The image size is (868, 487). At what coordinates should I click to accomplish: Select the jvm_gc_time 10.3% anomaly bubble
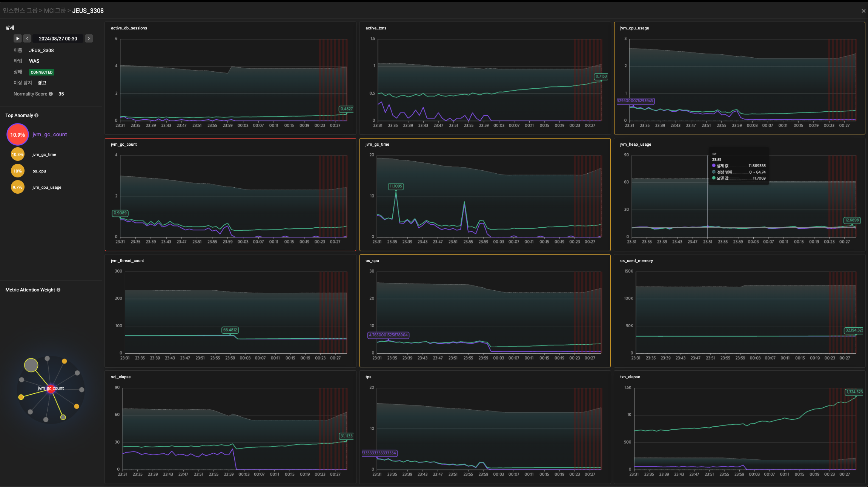[18, 154]
